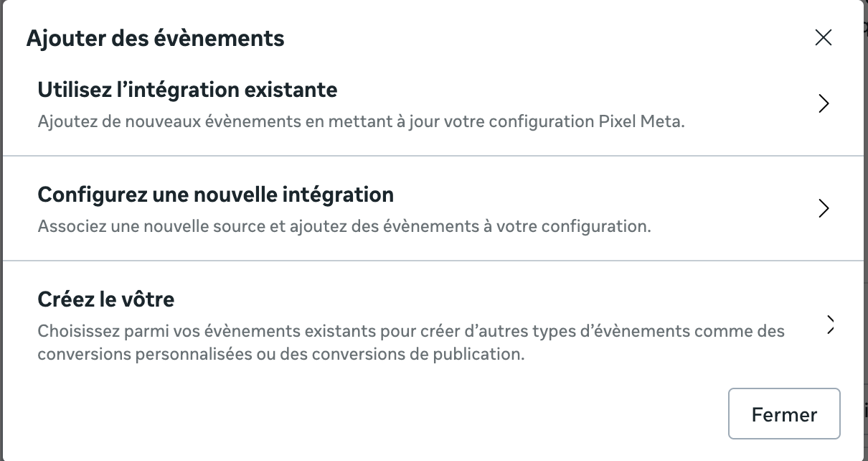Image resolution: width=868 pixels, height=461 pixels.
Task: Pick the Créez le vôtre heading
Action: pyautogui.click(x=105, y=299)
